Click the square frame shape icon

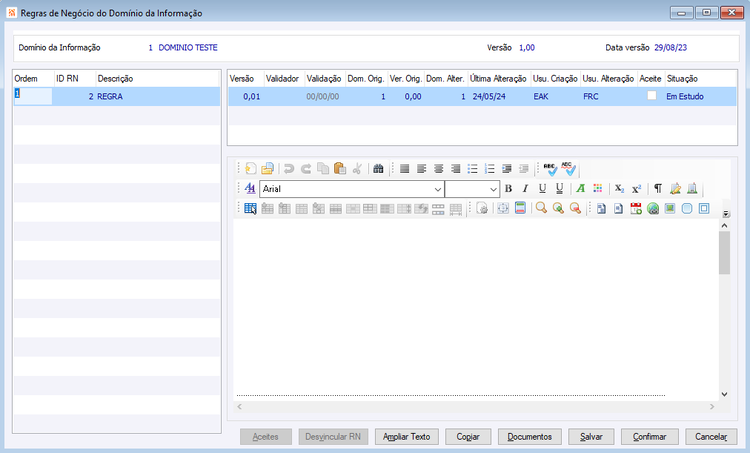point(704,208)
